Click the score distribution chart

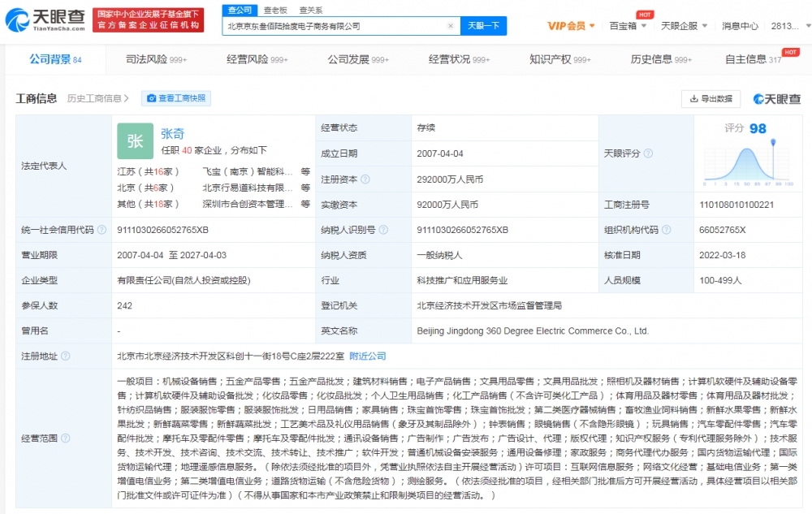tap(749, 162)
